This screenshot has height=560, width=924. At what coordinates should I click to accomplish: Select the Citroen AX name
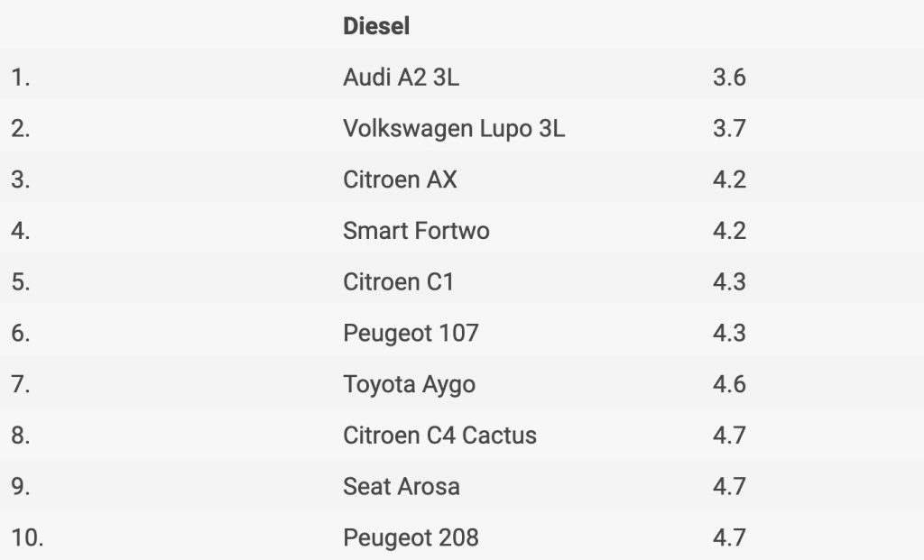400,179
